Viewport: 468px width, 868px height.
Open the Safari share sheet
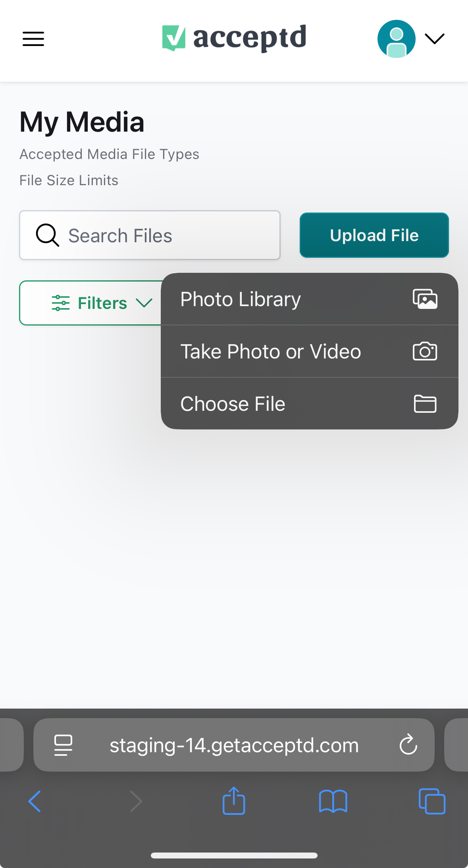click(234, 801)
